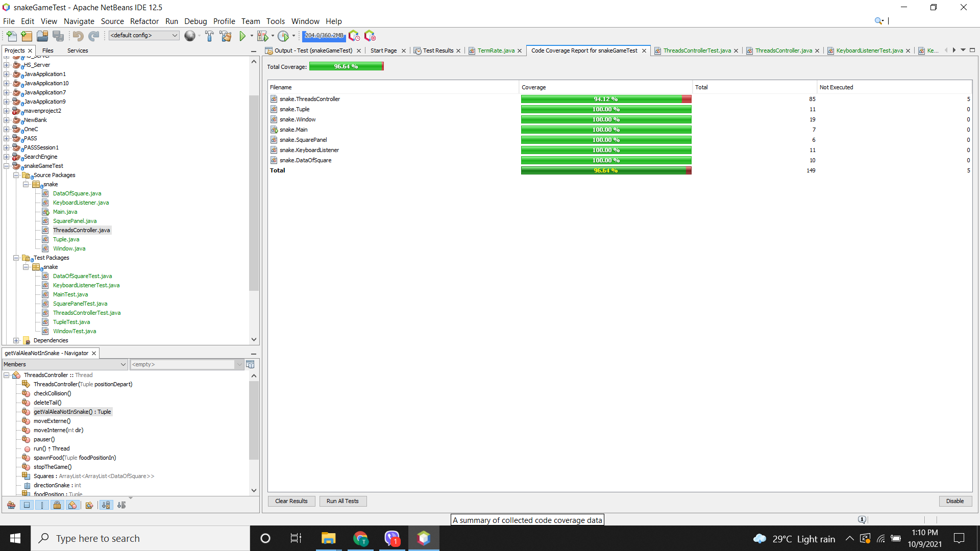This screenshot has height=551, width=980.
Task: Open the Refactor menu
Action: (x=144, y=21)
